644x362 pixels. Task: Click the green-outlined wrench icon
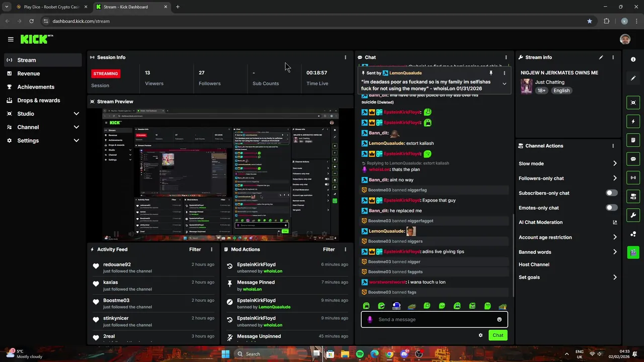[633, 215]
